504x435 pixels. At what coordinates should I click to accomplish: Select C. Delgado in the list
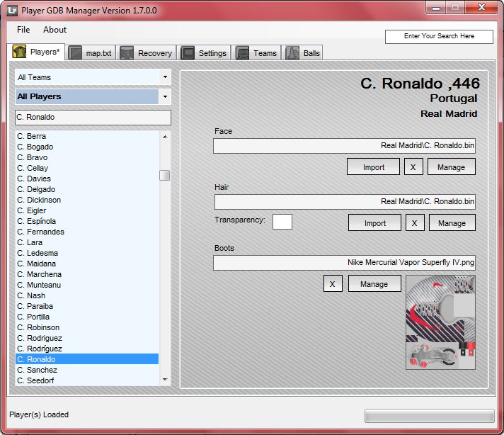click(87, 189)
